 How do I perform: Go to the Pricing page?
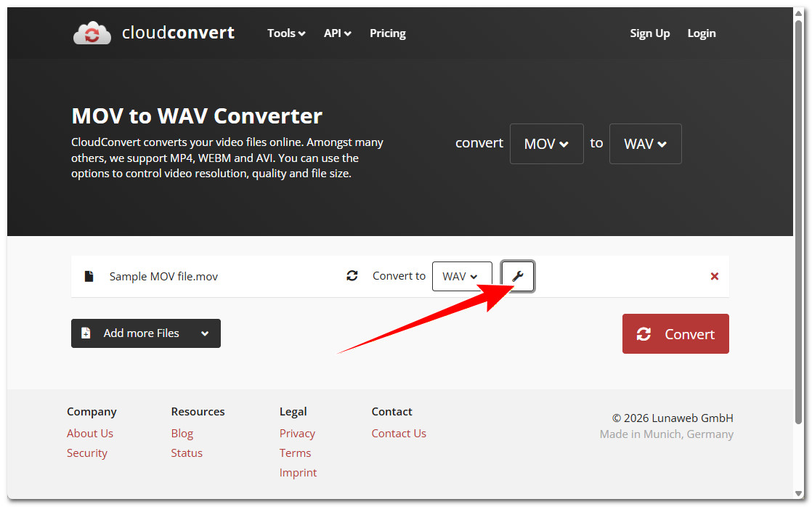387,33
